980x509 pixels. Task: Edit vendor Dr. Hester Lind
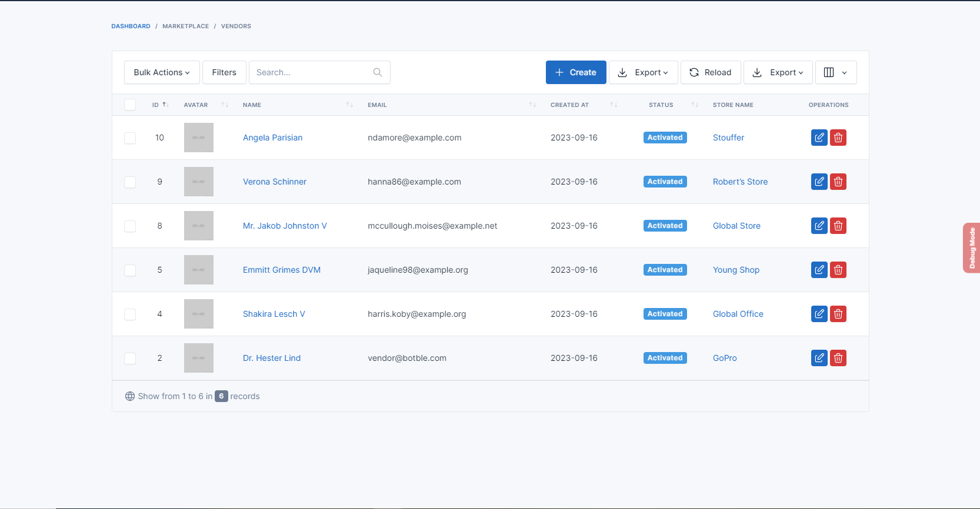click(x=819, y=358)
